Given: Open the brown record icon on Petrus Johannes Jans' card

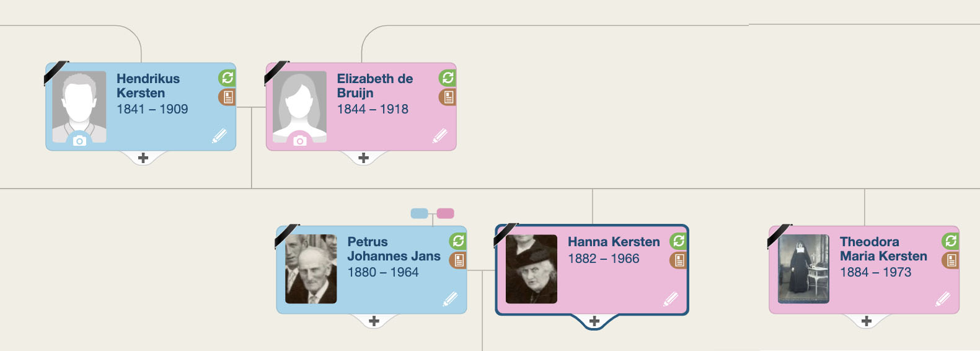Looking at the screenshot, I should coord(458,260).
